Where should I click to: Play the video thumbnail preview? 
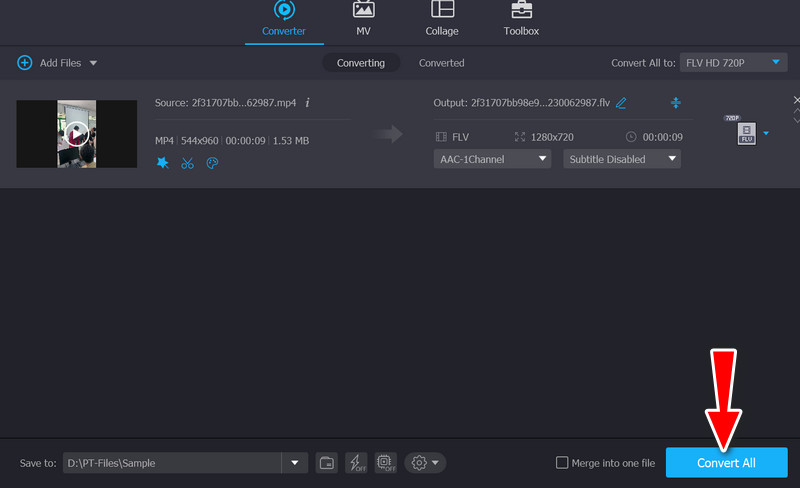(77, 133)
